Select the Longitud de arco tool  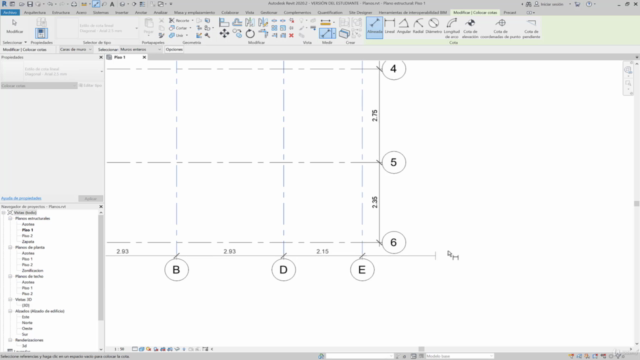tap(452, 28)
